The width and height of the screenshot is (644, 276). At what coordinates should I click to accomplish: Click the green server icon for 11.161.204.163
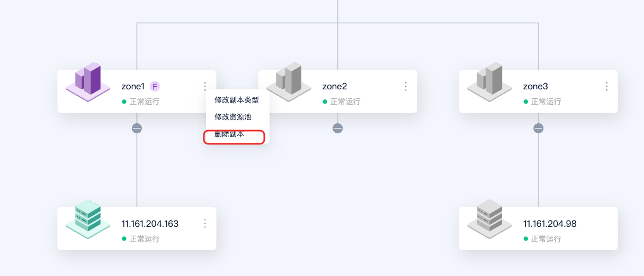point(88,217)
